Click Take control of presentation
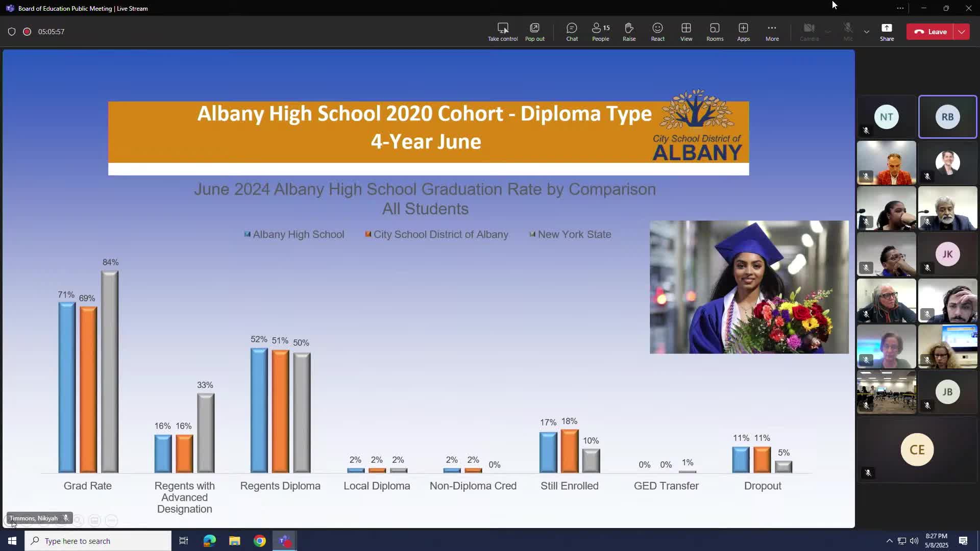Viewport: 980px width, 551px height. (x=502, y=32)
